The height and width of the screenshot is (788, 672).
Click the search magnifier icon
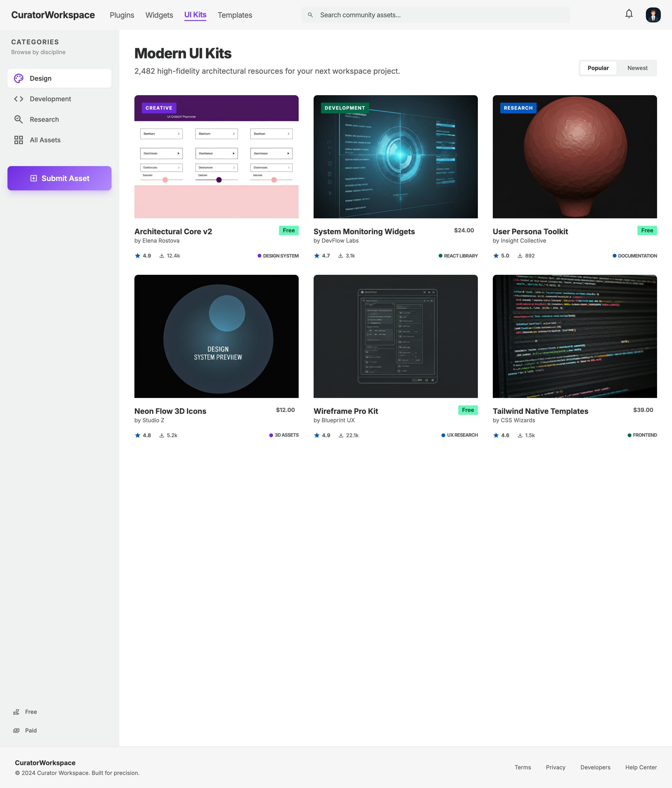point(311,15)
